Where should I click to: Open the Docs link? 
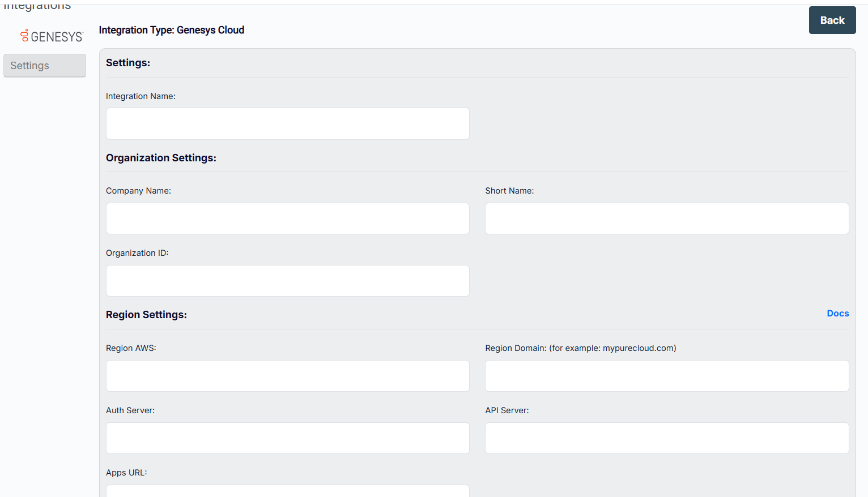(837, 314)
